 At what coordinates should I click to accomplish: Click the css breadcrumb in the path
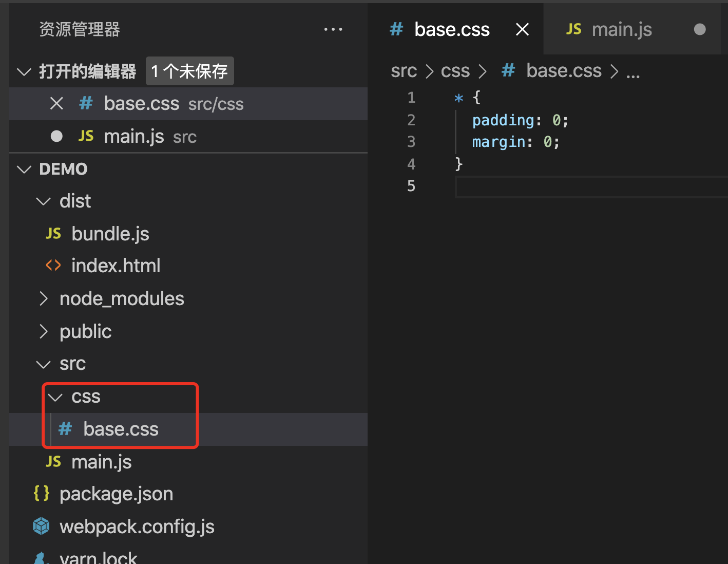[455, 71]
